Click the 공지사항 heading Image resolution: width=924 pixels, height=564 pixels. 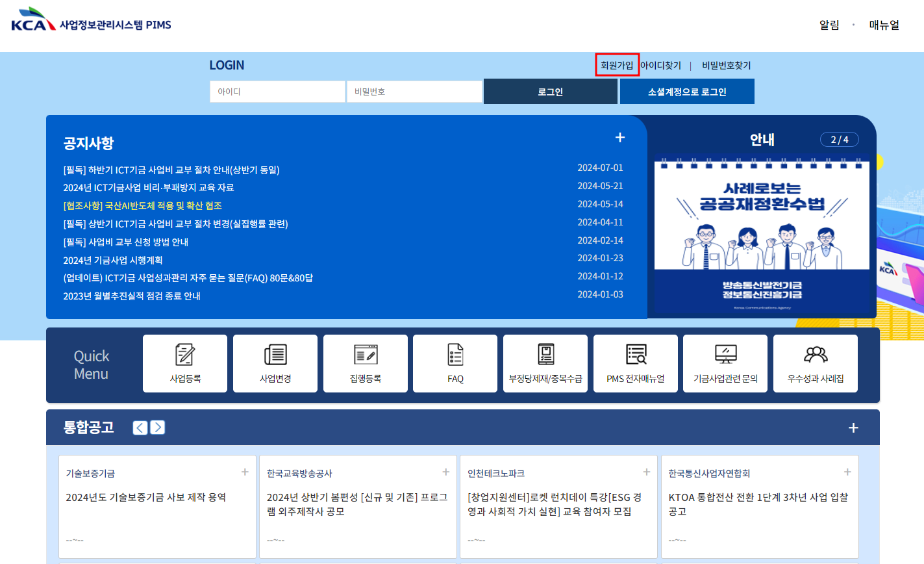88,143
